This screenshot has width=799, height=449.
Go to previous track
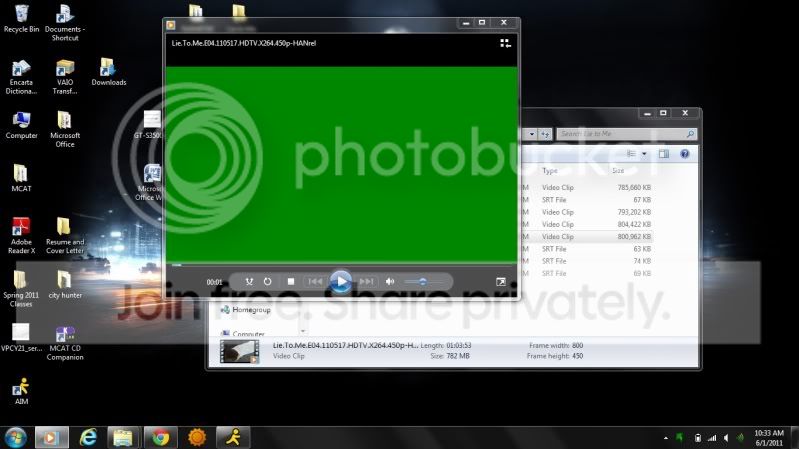pos(315,281)
